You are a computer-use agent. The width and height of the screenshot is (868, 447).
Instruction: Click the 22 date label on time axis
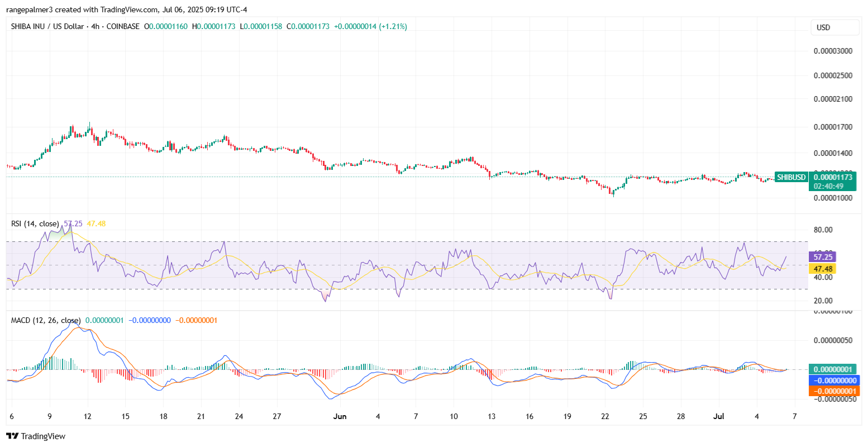click(605, 416)
